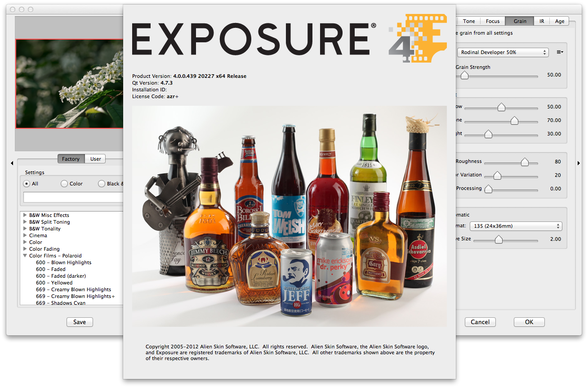Screen dimensions: 588x388
Task: Open the Rodinal Developer 50% dropdown
Action: (503, 52)
